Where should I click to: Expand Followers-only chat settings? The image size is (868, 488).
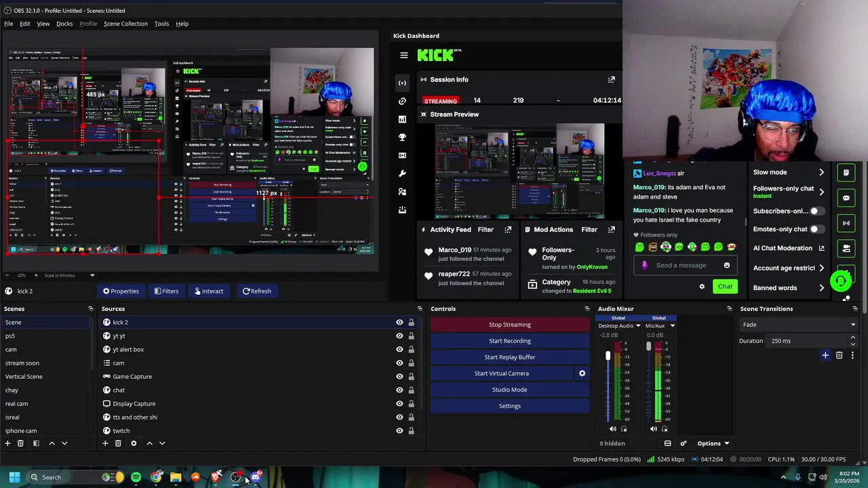822,192
